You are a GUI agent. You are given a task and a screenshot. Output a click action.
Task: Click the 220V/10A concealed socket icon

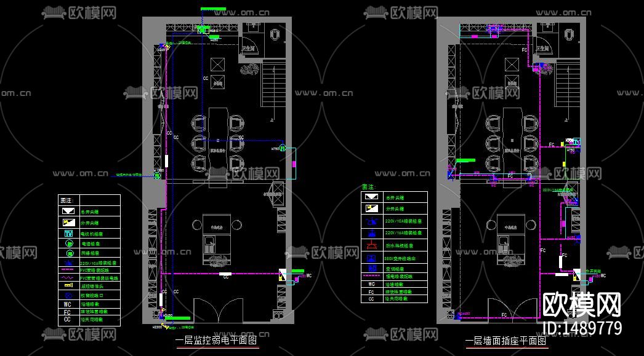(69, 262)
